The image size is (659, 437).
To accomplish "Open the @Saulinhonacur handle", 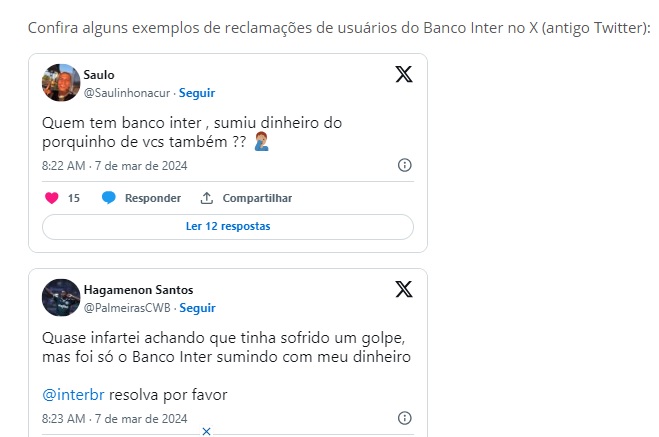I will 128,93.
